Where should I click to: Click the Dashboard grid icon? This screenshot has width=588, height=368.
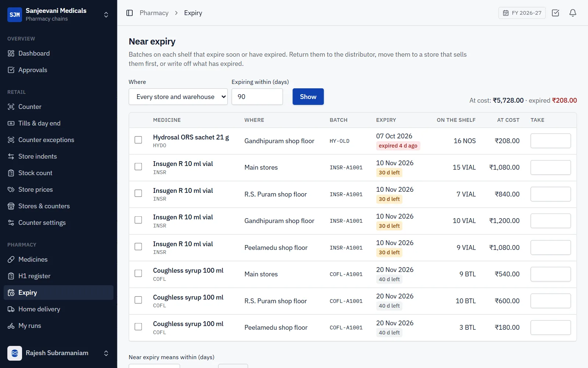coord(11,53)
